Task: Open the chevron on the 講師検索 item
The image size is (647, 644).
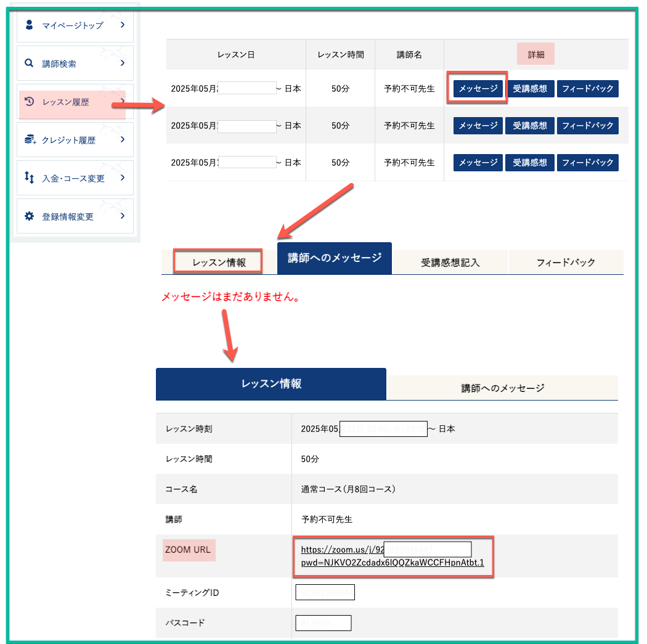Action: point(123,63)
